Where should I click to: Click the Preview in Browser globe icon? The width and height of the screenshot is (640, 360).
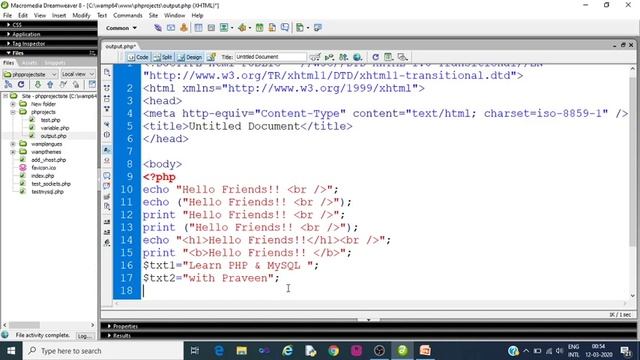pos(358,57)
